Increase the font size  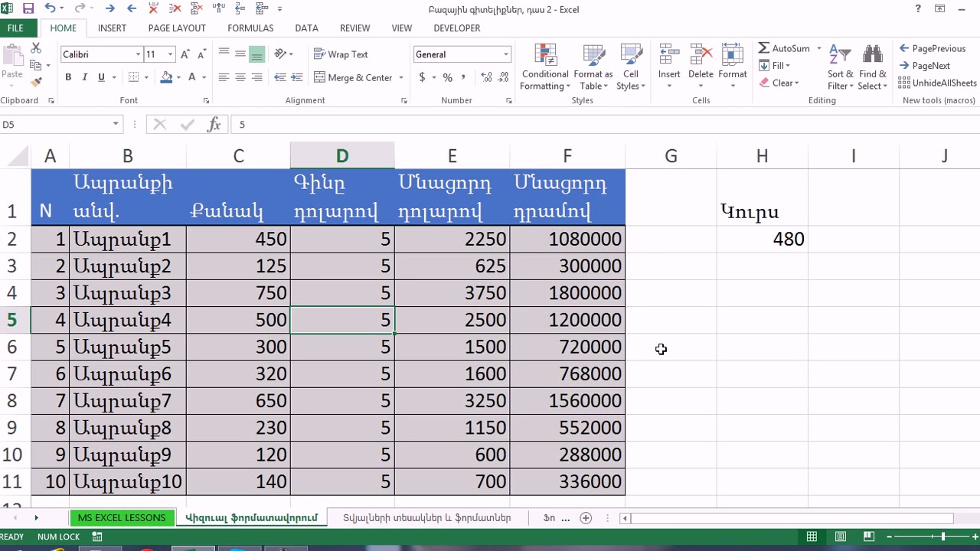point(186,54)
